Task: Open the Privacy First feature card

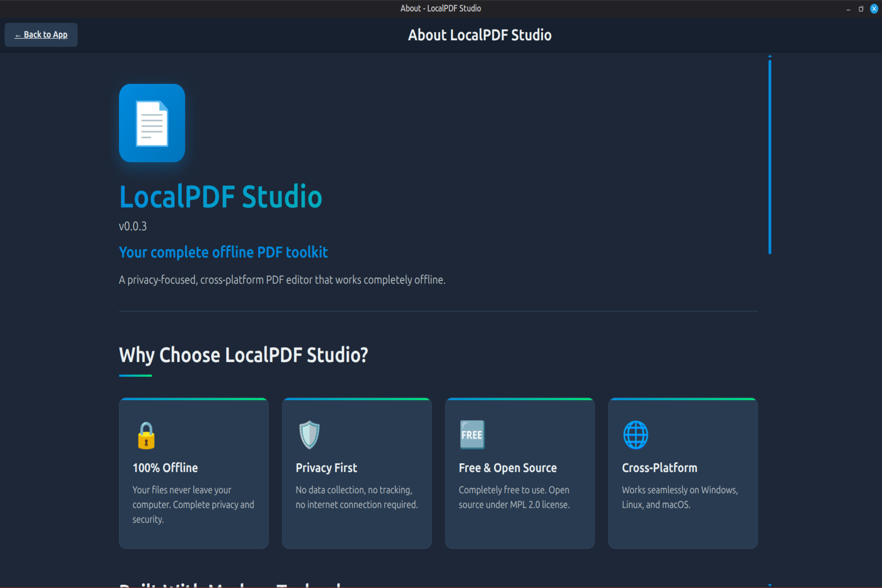Action: tap(356, 473)
